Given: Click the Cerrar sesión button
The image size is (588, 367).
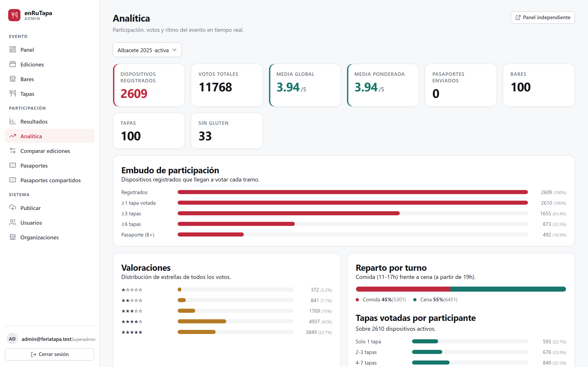Looking at the screenshot, I should coord(50,354).
